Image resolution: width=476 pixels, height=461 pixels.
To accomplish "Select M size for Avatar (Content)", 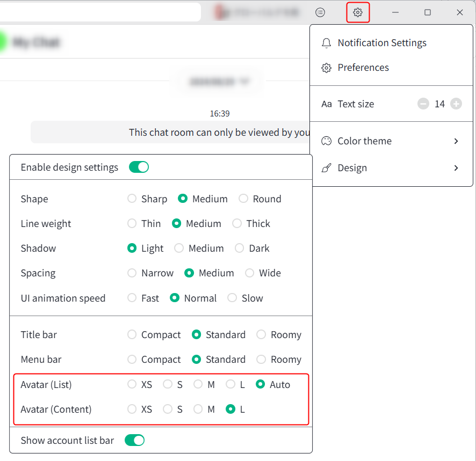I will click(x=198, y=409).
